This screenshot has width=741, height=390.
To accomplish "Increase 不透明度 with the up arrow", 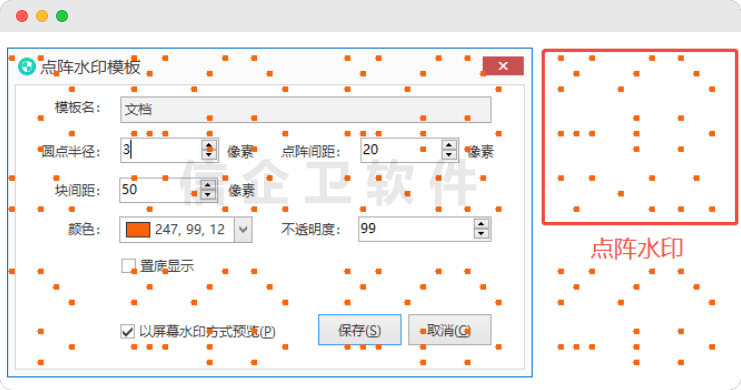I will pos(481,224).
